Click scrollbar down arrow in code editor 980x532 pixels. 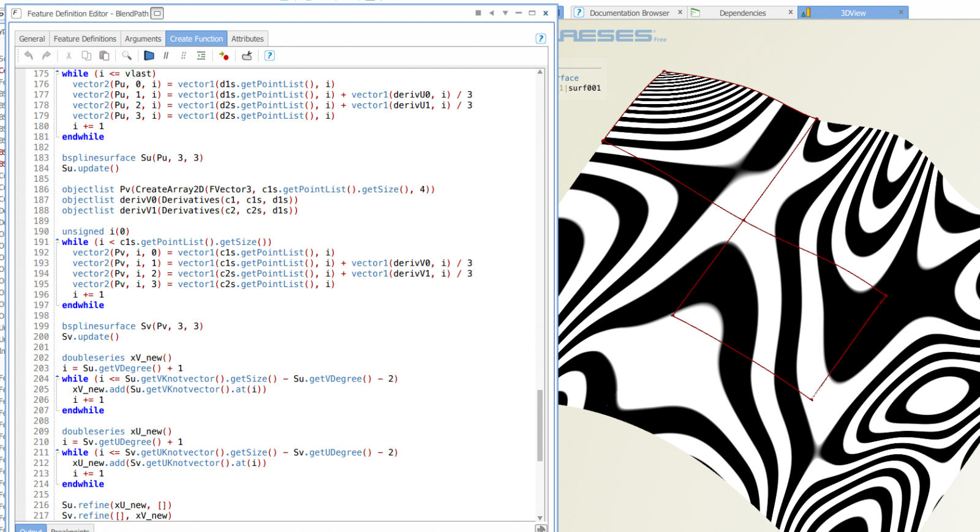pos(540,517)
